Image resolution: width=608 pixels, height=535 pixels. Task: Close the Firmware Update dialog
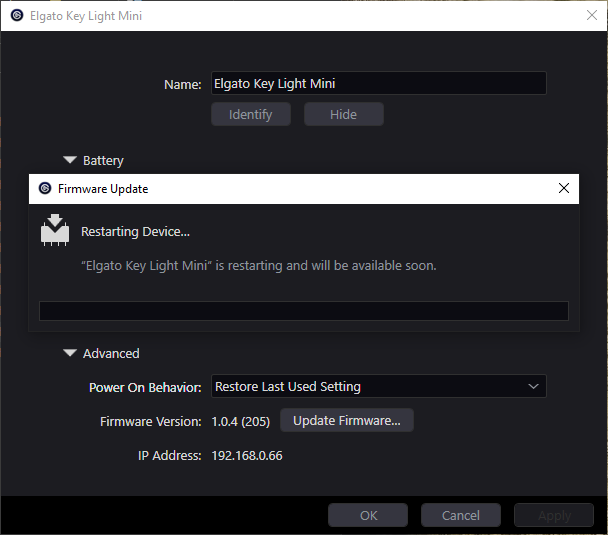564,188
